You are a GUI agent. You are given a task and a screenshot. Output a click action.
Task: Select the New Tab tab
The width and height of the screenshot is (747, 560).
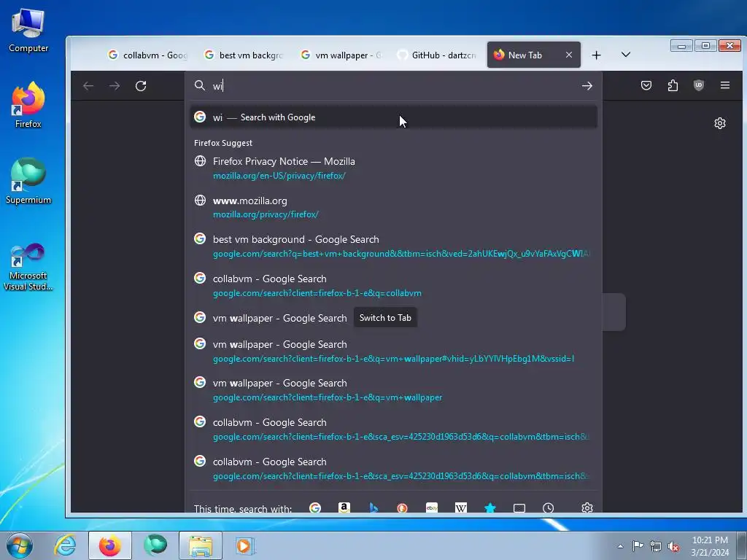pyautogui.click(x=533, y=55)
